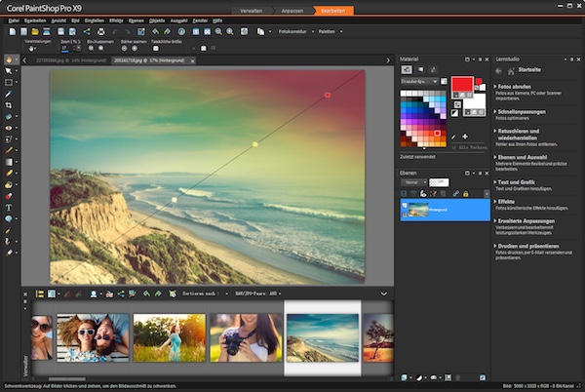The width and height of the screenshot is (585, 392).
Task: Pick the Dropper tool in left toolbar
Action: 9,94
